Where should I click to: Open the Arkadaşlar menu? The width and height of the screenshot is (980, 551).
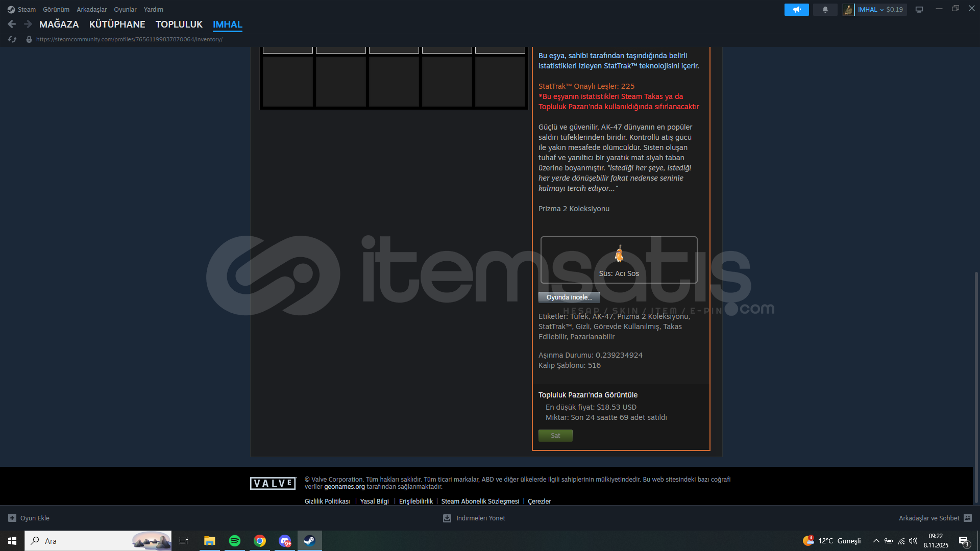point(91,10)
